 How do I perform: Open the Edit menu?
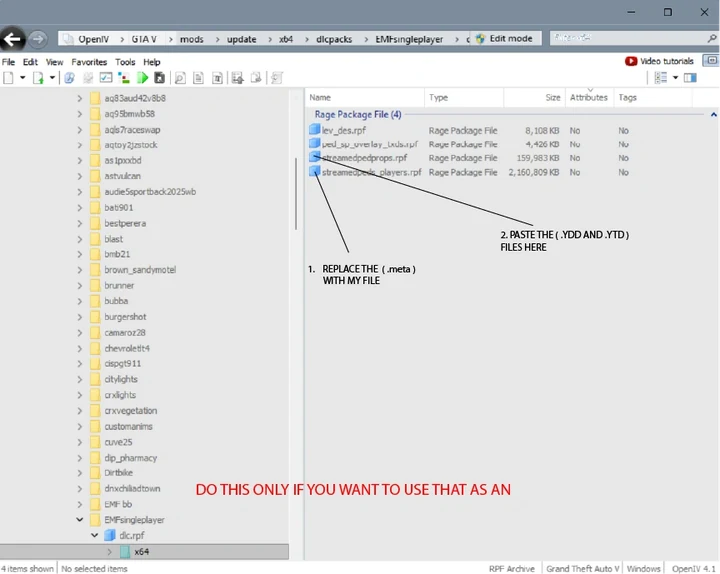[x=30, y=62]
